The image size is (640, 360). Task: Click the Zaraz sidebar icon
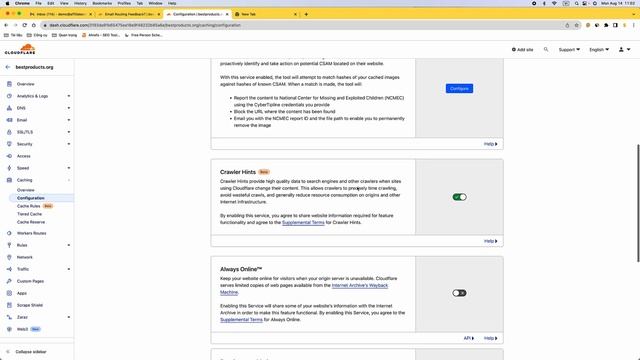[9, 317]
